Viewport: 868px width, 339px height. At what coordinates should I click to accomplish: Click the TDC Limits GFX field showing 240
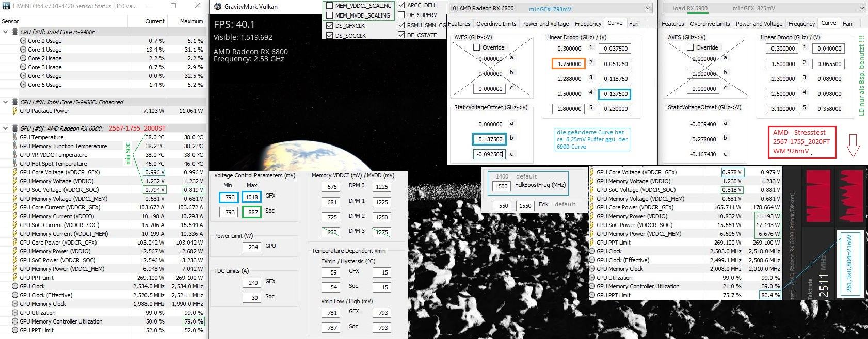[252, 283]
